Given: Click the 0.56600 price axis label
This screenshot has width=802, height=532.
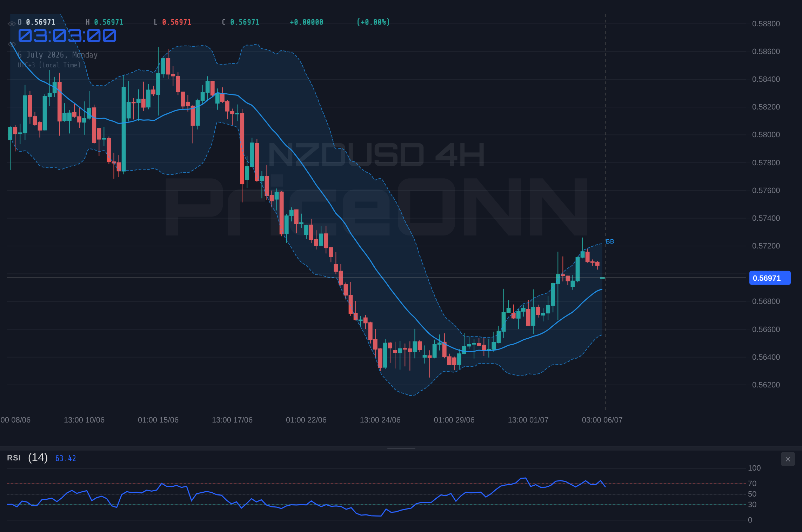Looking at the screenshot, I should coord(766,330).
